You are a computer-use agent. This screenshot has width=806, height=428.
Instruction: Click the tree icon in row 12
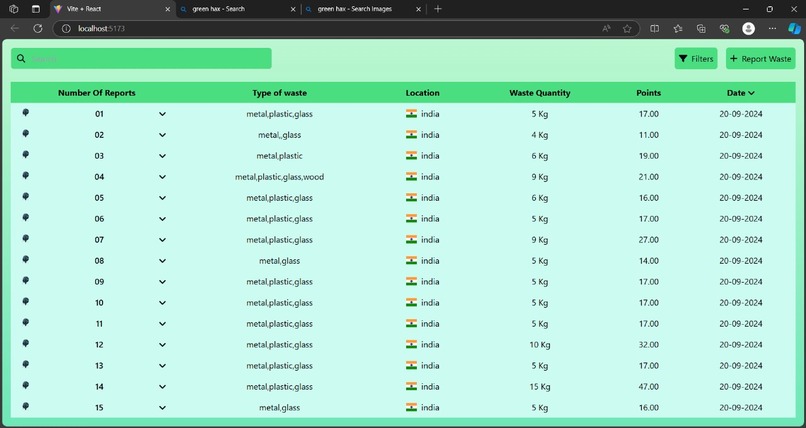[26, 343]
